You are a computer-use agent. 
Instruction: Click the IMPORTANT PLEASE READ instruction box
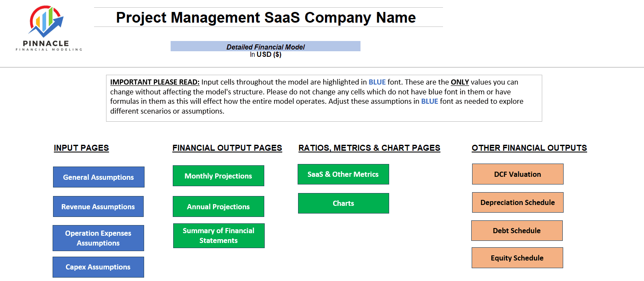(x=324, y=98)
